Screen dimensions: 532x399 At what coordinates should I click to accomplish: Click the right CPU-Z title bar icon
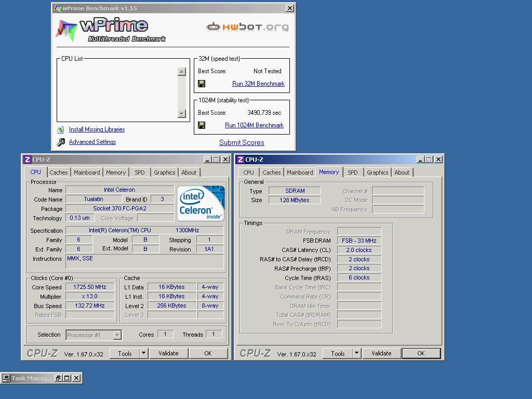pos(240,159)
